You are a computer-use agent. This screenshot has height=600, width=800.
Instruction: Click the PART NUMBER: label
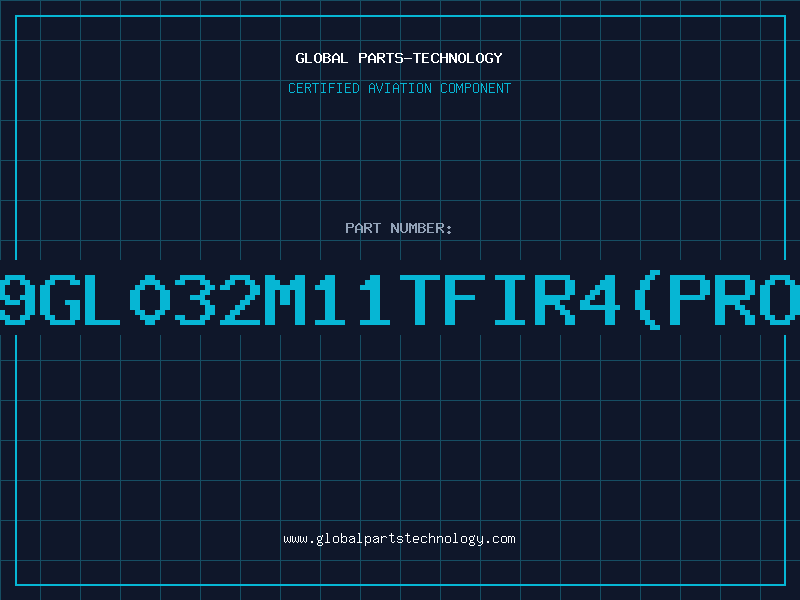(x=398, y=228)
